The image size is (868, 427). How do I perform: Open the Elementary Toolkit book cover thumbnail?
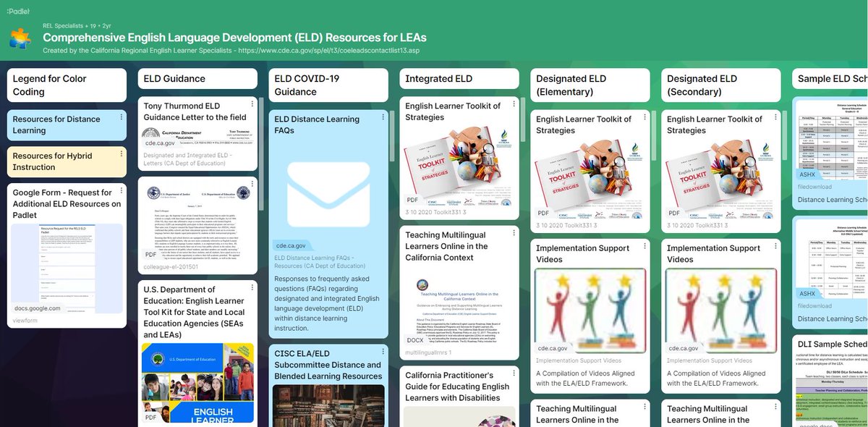591,179
